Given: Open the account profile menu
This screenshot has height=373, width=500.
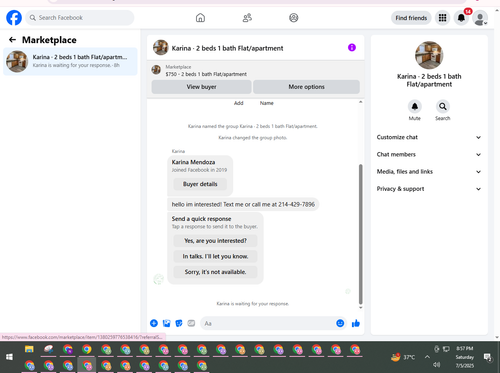Looking at the screenshot, I should [480, 18].
